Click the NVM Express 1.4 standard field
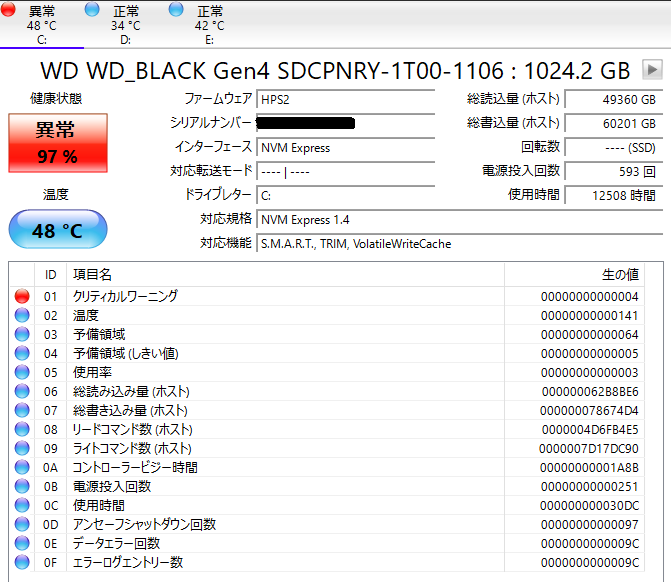This screenshot has height=582, width=671. tap(460, 220)
